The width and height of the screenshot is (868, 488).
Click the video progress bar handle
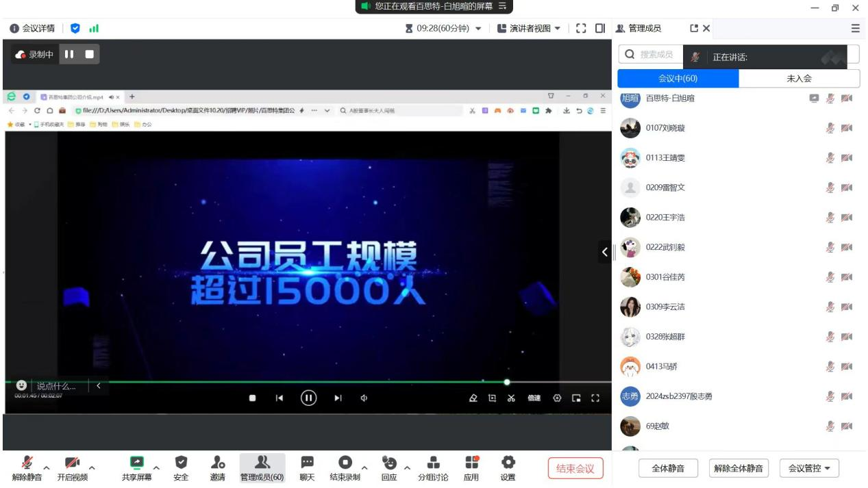[x=507, y=382]
